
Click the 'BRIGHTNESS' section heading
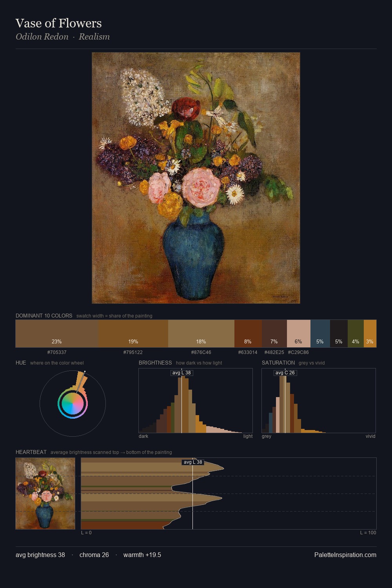pyautogui.click(x=155, y=363)
